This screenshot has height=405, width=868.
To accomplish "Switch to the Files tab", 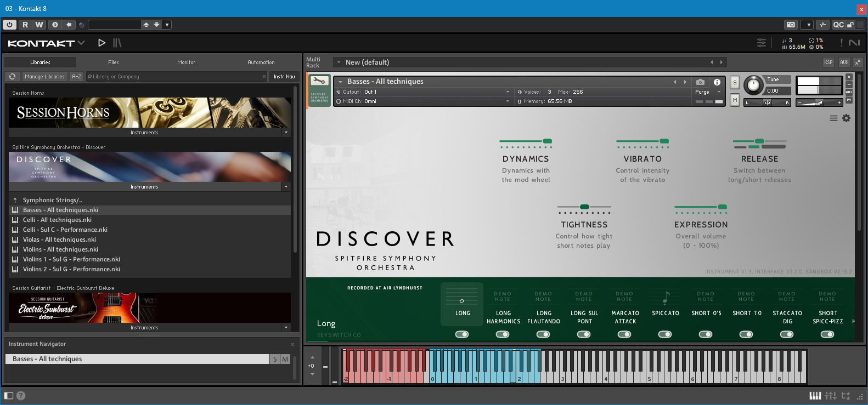I will (x=114, y=62).
